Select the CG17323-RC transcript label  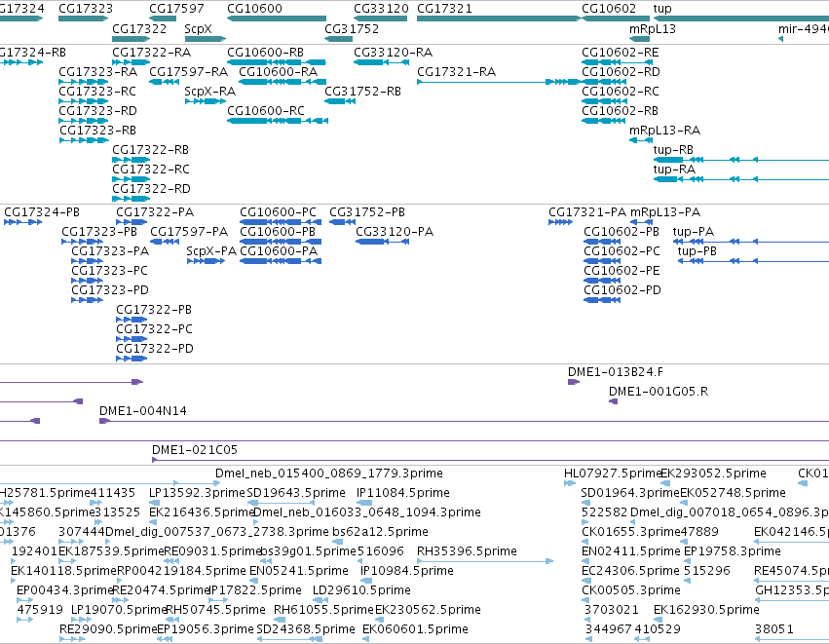[97, 92]
